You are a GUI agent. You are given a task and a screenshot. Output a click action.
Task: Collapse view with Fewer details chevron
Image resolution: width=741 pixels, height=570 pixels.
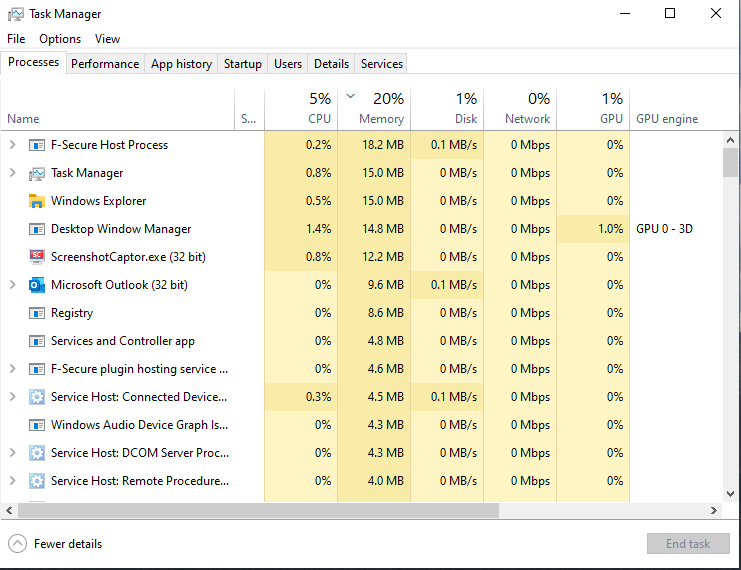click(17, 544)
